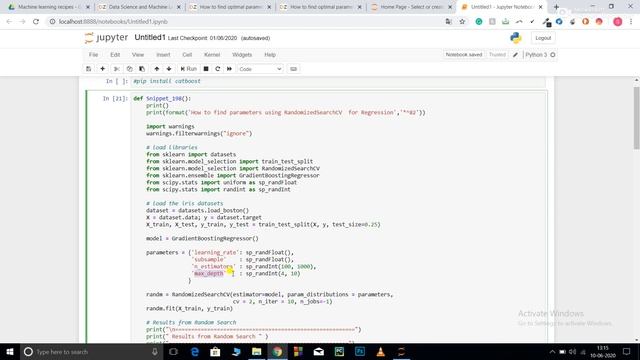
Task: Open Microsoft Store from the taskbar
Action: (215, 351)
